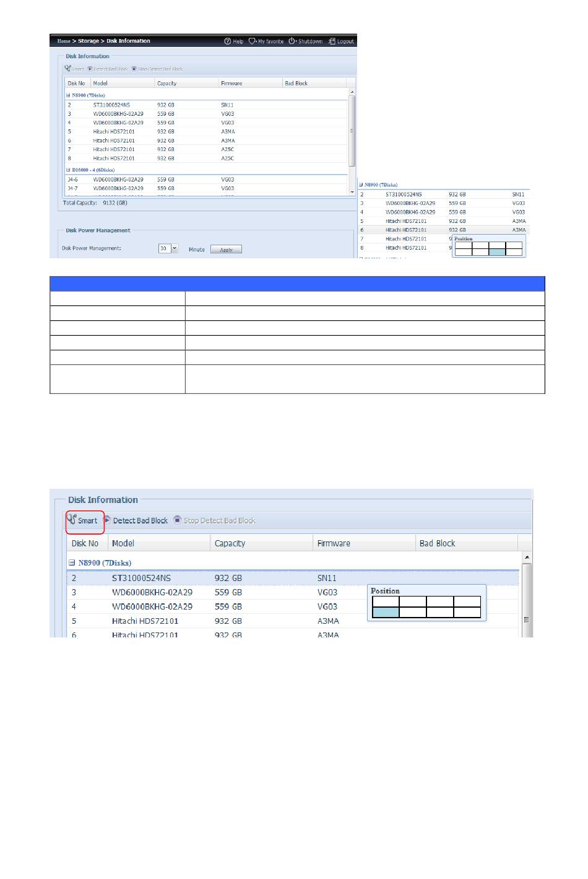The image size is (588, 879).
Task: Click highlighted blue cell in disk 2 Position popup
Action: click(x=385, y=613)
